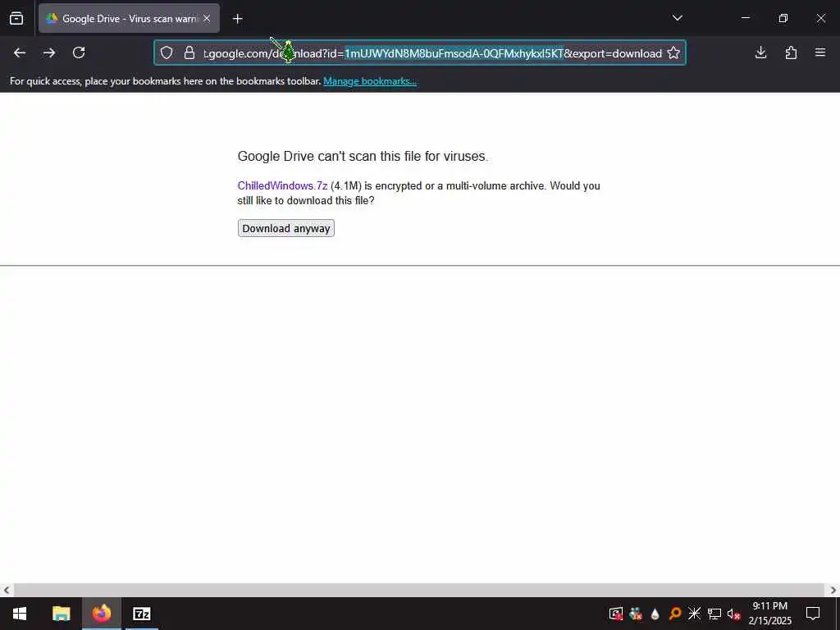This screenshot has height=630, width=840.
Task: Click the magnifier tray icon
Action: (x=675, y=614)
